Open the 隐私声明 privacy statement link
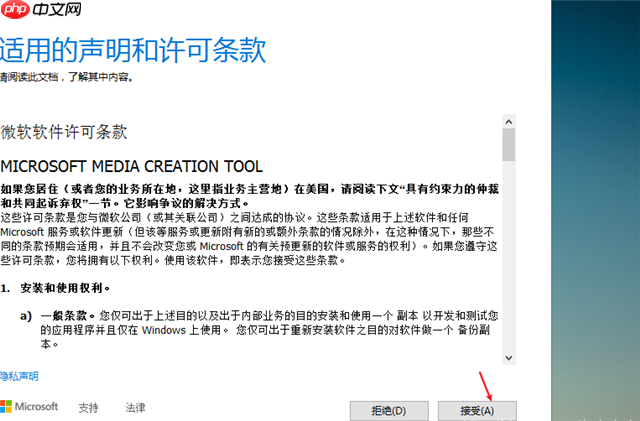This screenshot has width=640, height=421. pos(19,376)
